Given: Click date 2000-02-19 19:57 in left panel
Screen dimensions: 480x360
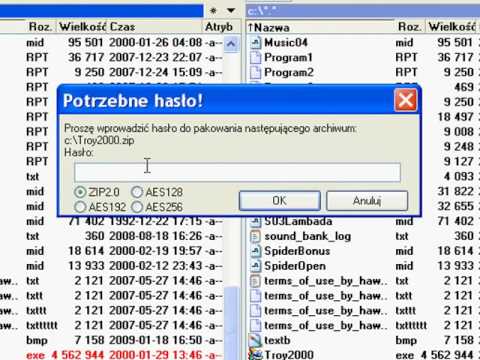Looking at the screenshot, I should point(155,251).
